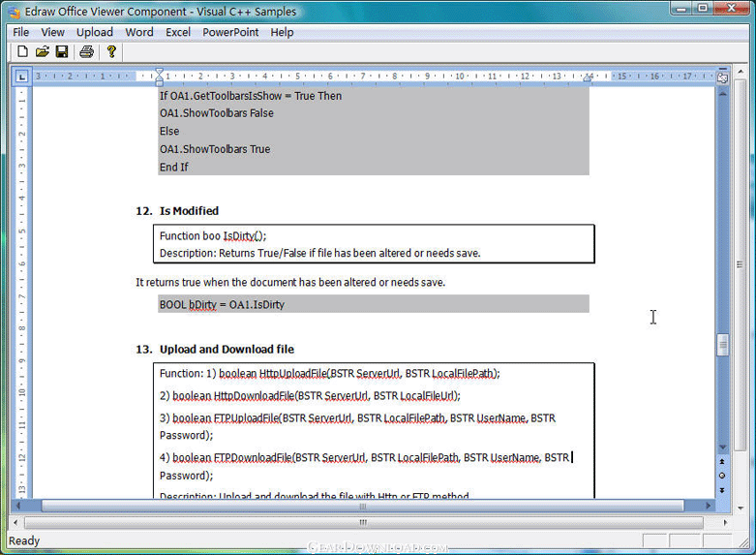
Task: Click the outer window scroll down arrow
Action: click(x=741, y=508)
